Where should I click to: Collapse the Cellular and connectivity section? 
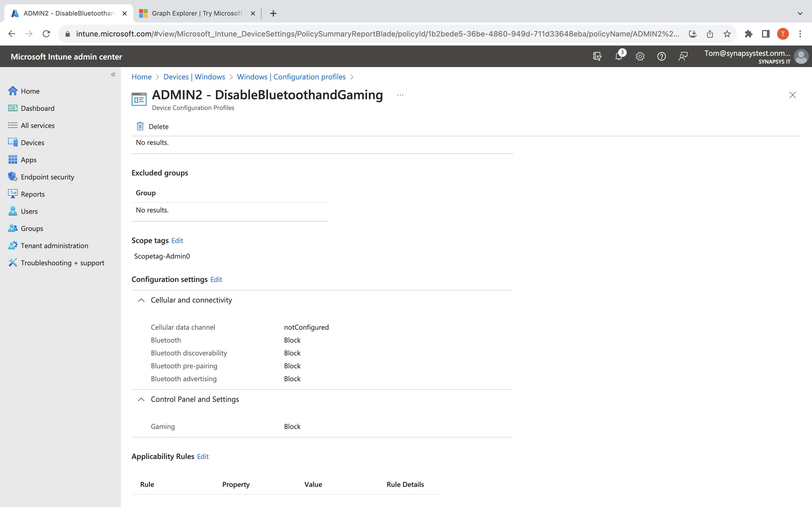point(141,300)
